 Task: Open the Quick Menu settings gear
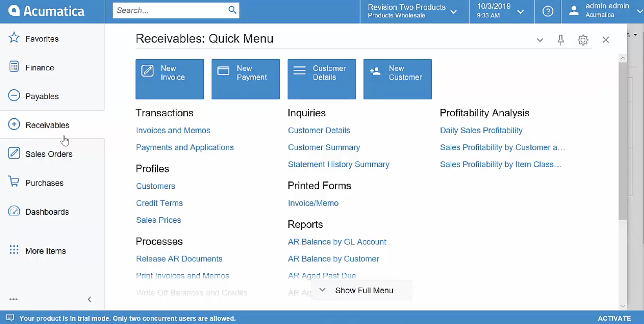(583, 40)
